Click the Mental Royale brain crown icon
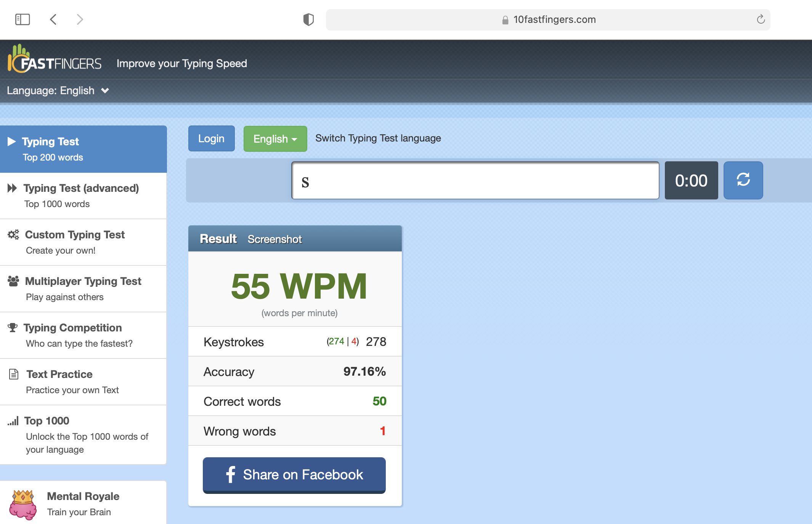Image resolution: width=812 pixels, height=524 pixels. coord(23,504)
